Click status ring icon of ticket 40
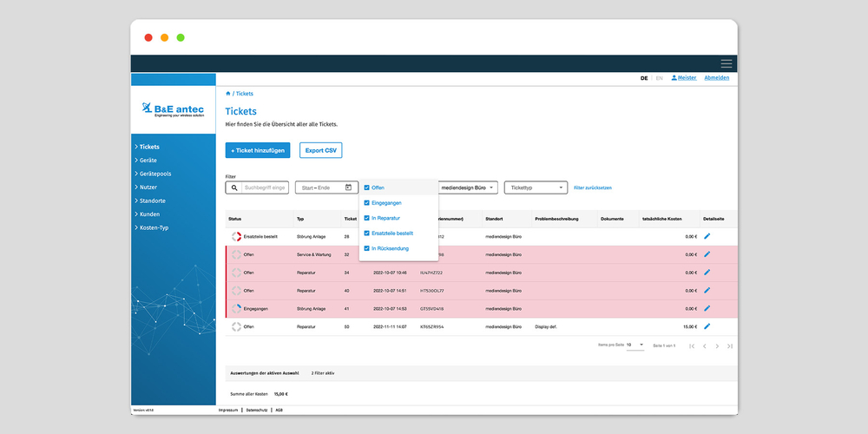 point(236,291)
